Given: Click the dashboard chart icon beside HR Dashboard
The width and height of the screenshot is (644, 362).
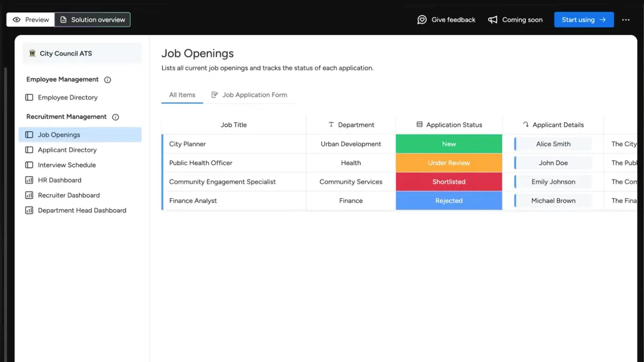Looking at the screenshot, I should [29, 180].
